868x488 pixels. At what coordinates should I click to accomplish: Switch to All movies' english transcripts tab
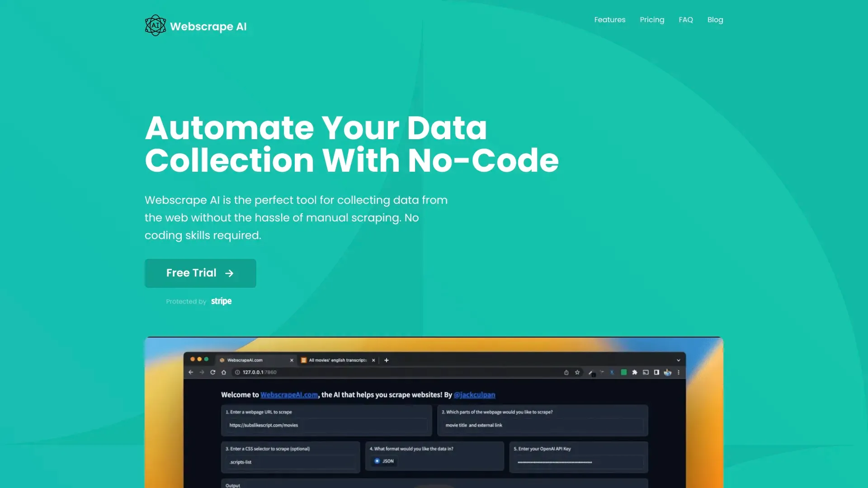tap(338, 360)
